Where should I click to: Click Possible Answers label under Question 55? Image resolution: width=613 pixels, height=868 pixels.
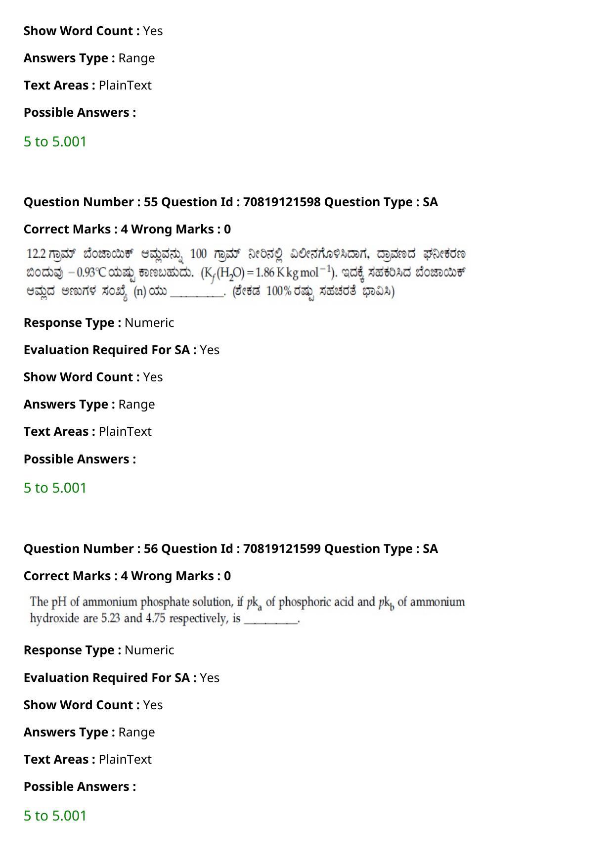(x=80, y=459)
